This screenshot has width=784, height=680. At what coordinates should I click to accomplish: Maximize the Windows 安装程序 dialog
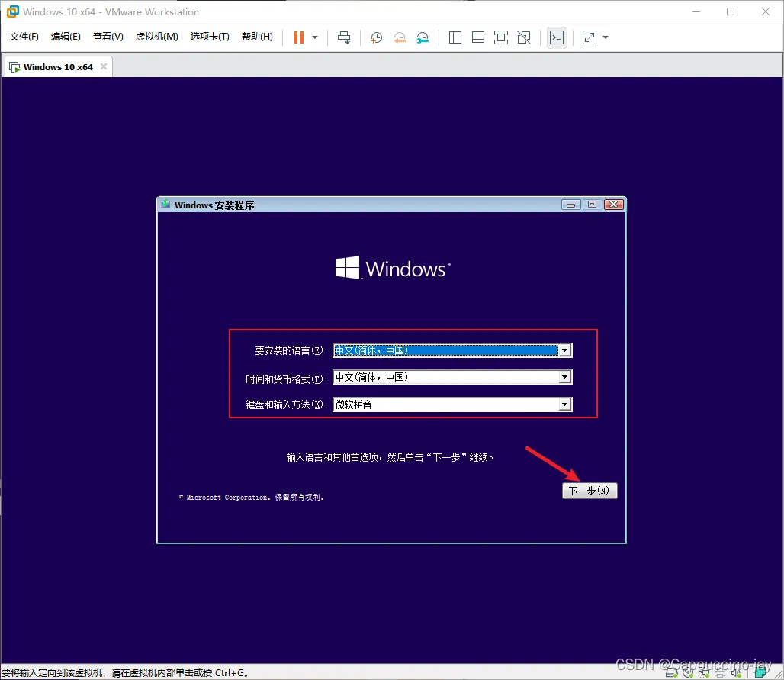pyautogui.click(x=592, y=205)
